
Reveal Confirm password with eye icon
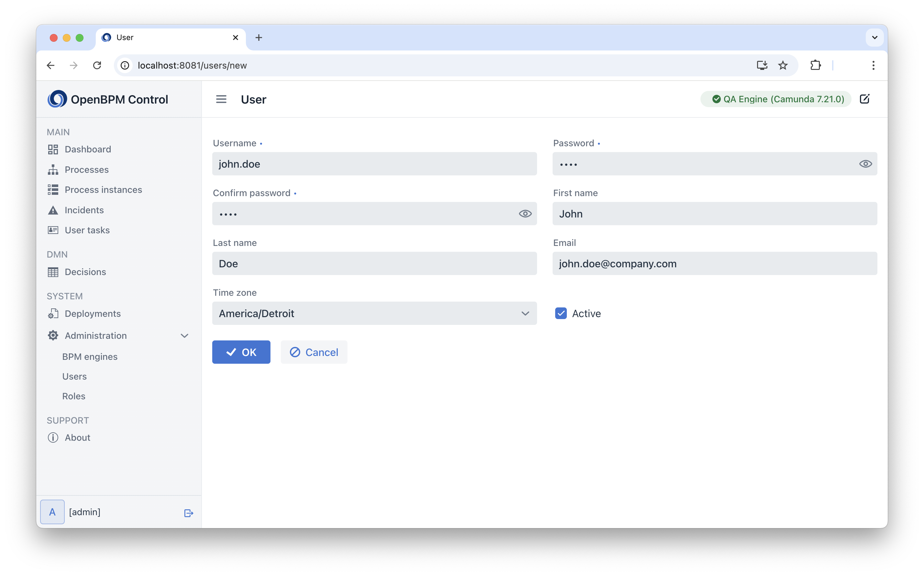click(525, 214)
